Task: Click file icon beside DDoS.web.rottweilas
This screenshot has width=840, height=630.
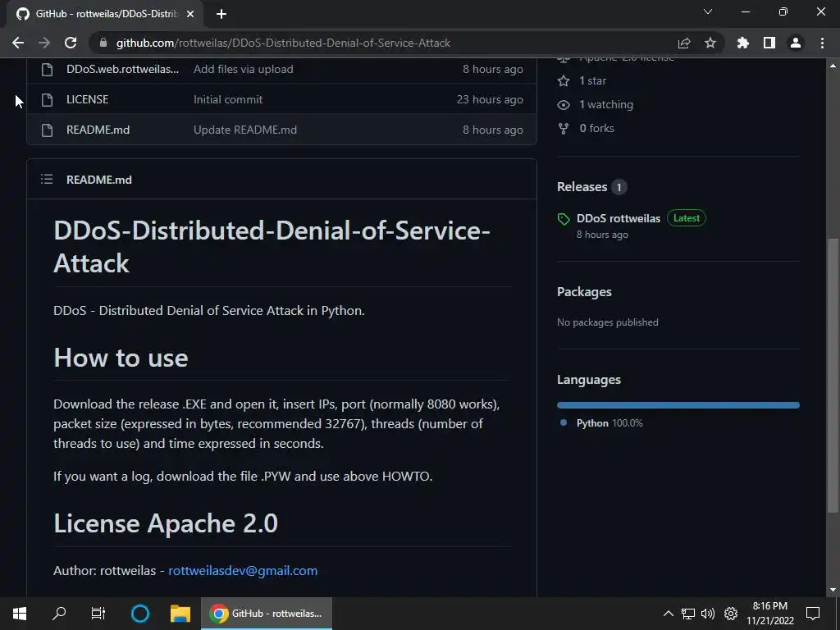Action: [x=47, y=70]
